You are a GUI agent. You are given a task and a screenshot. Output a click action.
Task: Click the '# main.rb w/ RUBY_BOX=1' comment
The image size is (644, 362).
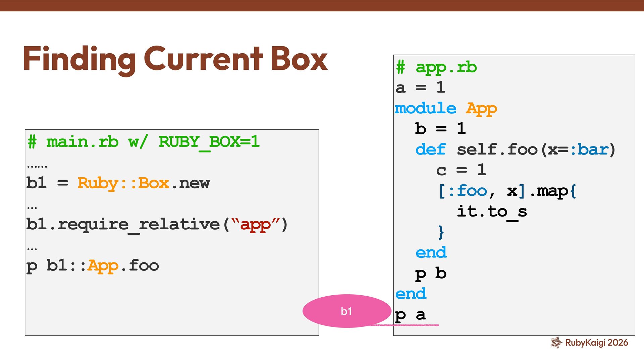click(144, 142)
